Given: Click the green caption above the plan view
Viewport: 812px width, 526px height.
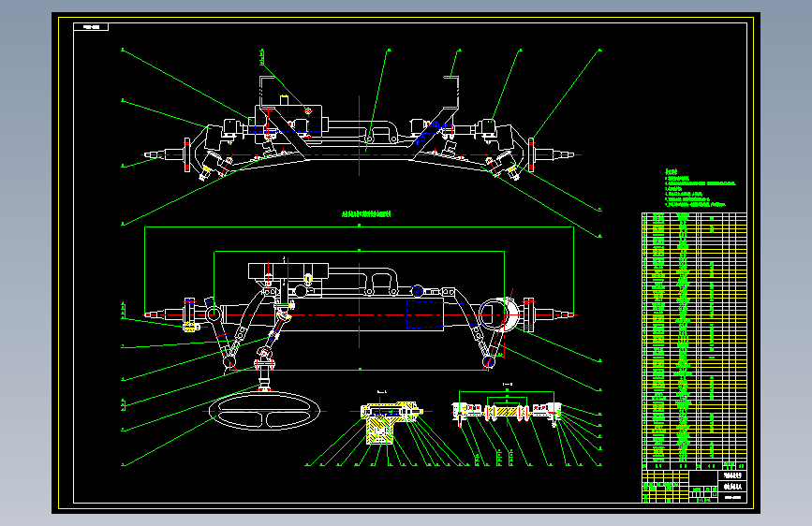Looking at the screenshot, I should click(x=366, y=213).
